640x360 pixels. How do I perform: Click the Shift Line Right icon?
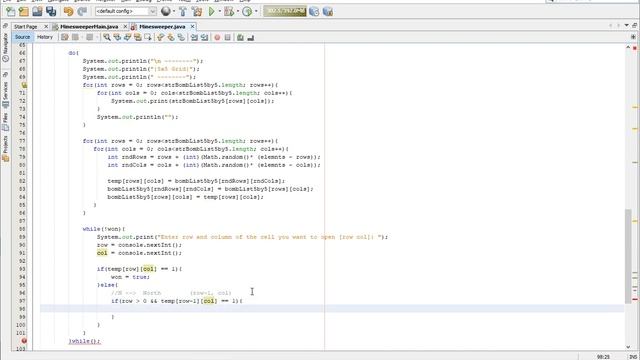[x=204, y=38]
